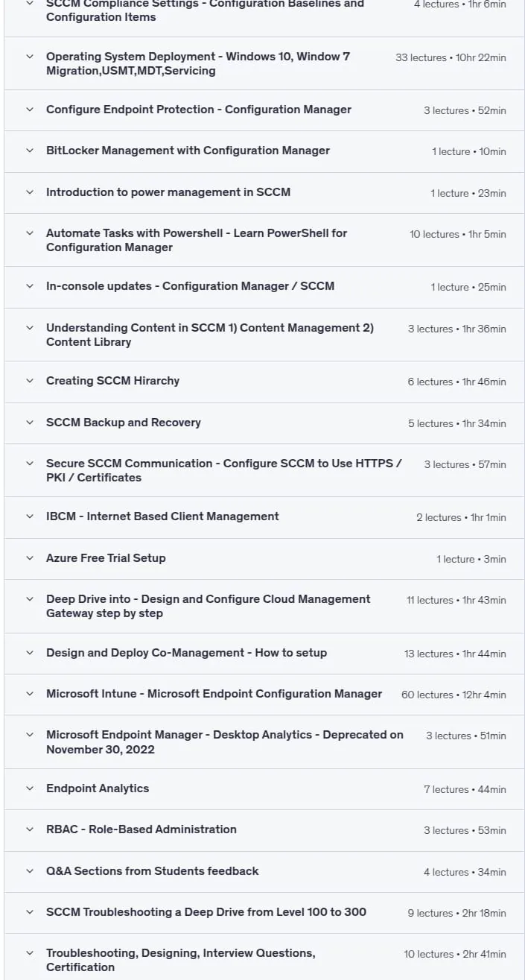The width and height of the screenshot is (525, 980).
Task: Expand the BitLocker Management section chevron
Action: (30, 151)
